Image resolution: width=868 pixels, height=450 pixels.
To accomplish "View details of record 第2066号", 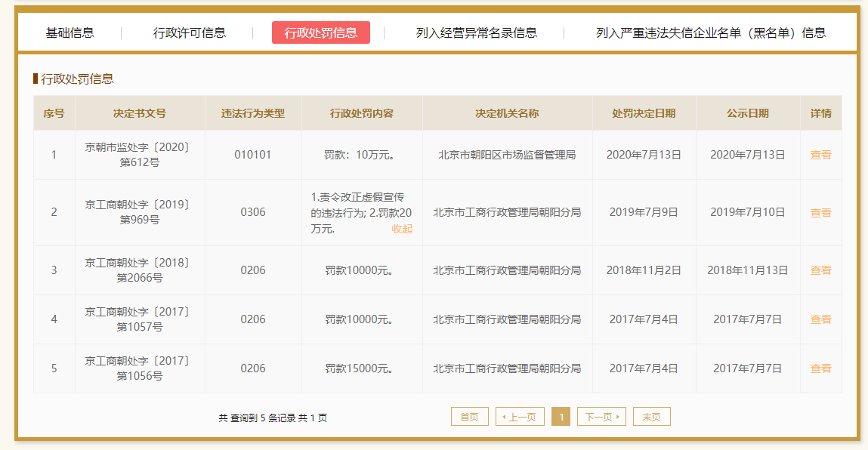I will coord(820,270).
